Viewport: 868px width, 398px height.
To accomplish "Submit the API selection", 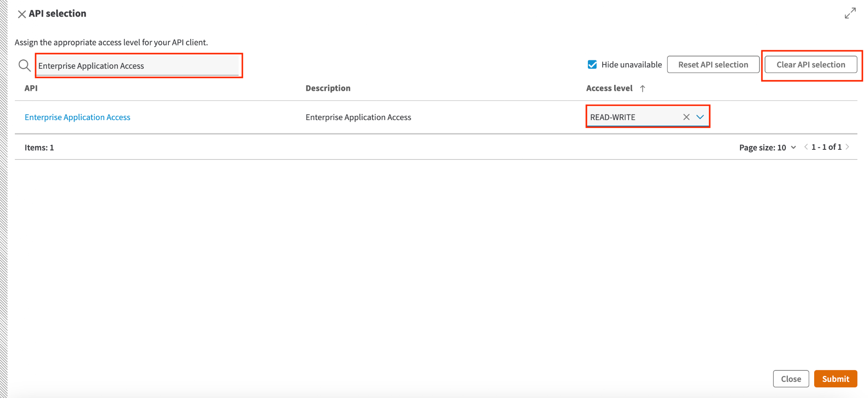I will (x=835, y=378).
